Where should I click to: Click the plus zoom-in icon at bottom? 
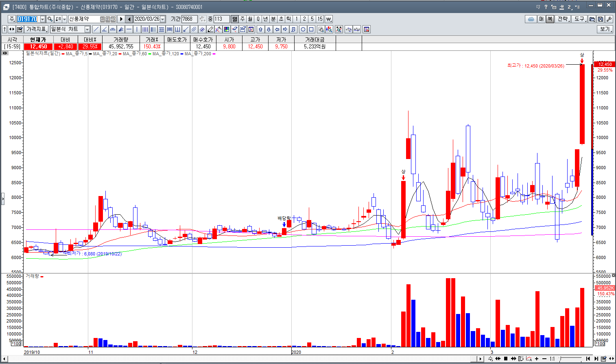tap(537, 359)
